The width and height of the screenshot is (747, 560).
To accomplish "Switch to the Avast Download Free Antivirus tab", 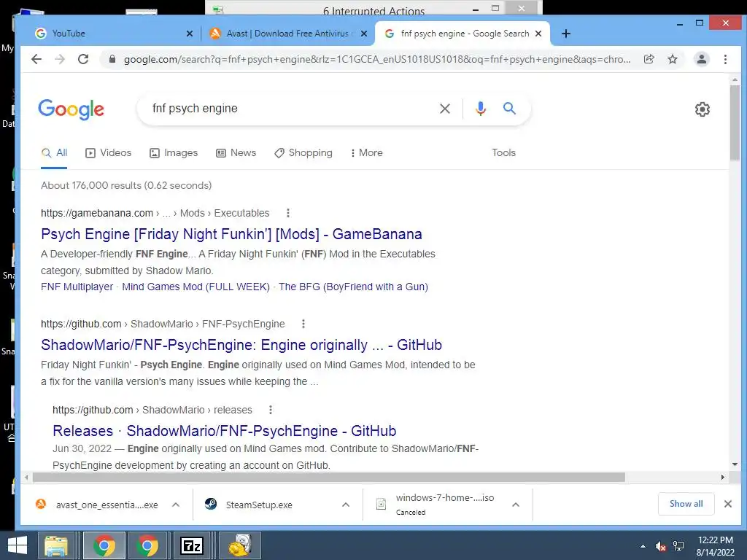I will click(x=287, y=34).
